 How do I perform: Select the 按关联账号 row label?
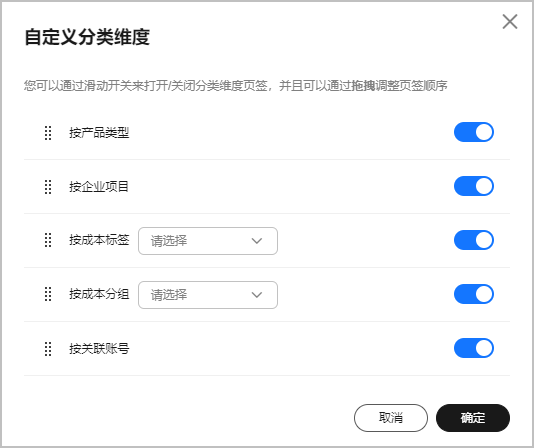(x=99, y=349)
